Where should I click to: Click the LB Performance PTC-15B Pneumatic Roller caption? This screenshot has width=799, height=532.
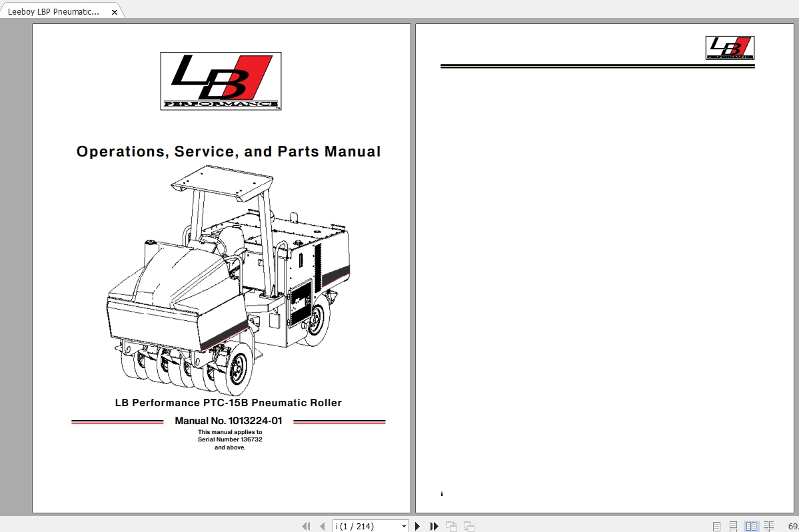coord(229,403)
